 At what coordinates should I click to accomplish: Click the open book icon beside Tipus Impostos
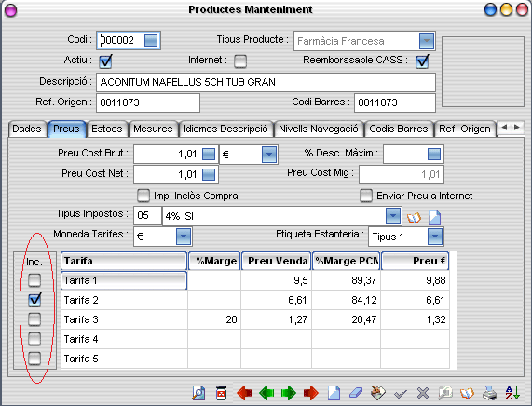coord(414,218)
